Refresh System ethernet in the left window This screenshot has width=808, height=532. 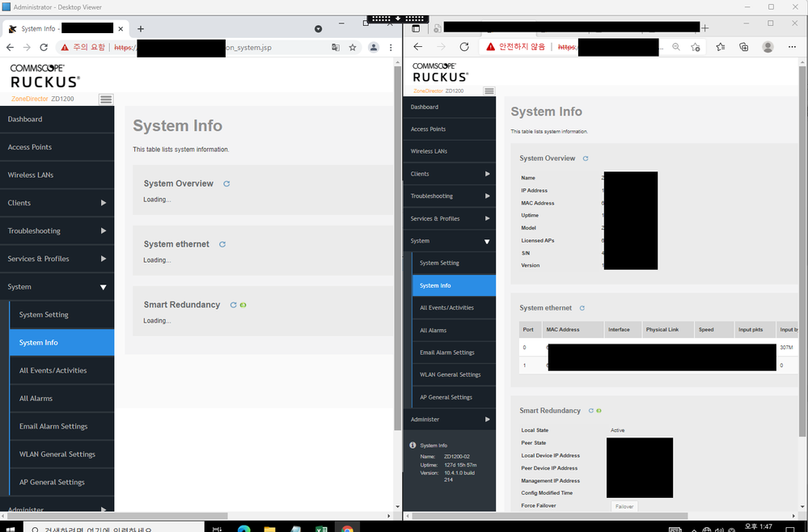point(222,244)
